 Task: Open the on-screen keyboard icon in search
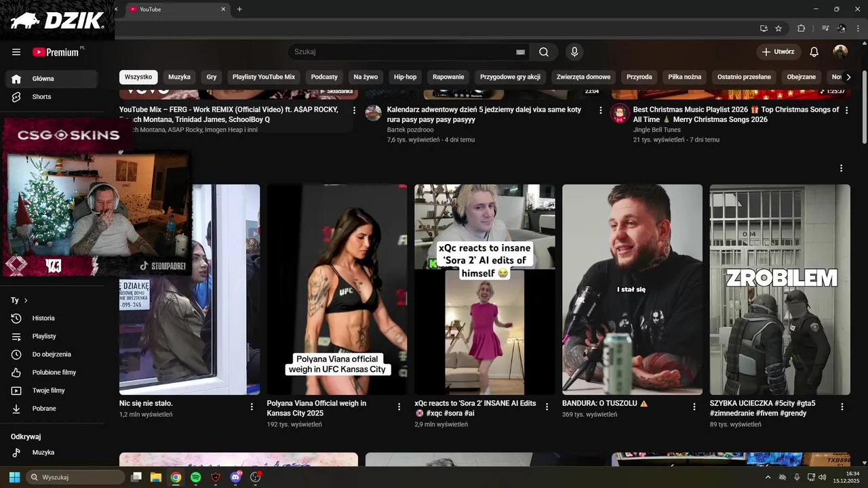point(520,52)
